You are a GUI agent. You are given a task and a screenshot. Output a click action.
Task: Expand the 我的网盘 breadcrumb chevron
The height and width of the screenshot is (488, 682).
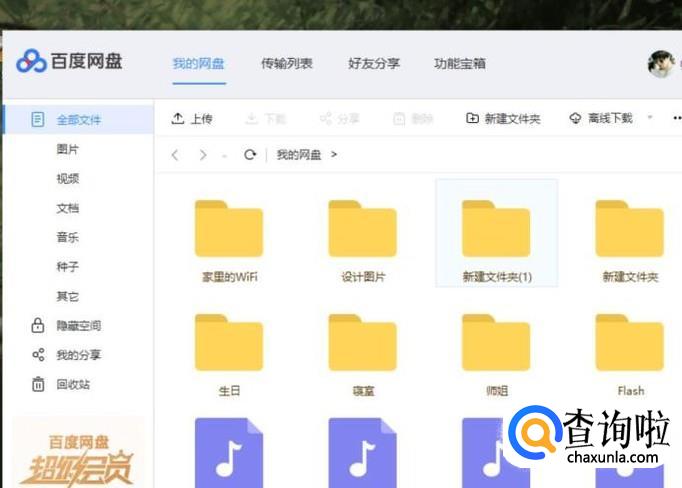coord(334,155)
